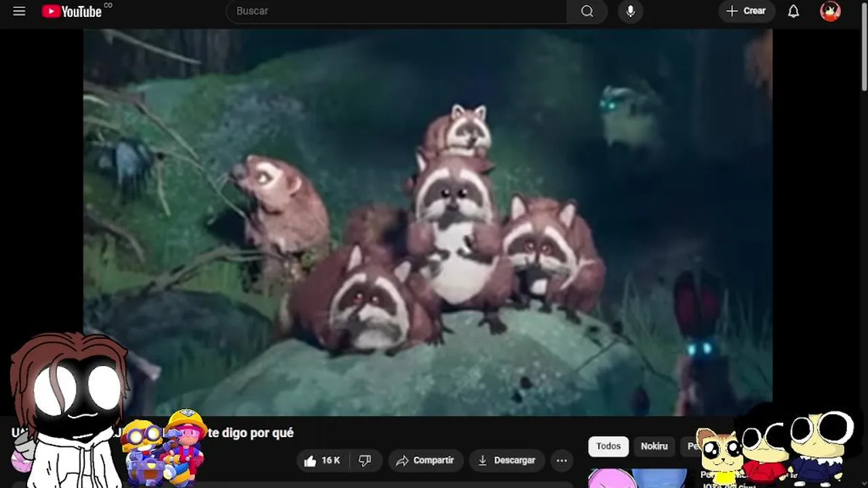This screenshot has width=868, height=488.
Task: Open the Crear button
Action: click(x=747, y=11)
